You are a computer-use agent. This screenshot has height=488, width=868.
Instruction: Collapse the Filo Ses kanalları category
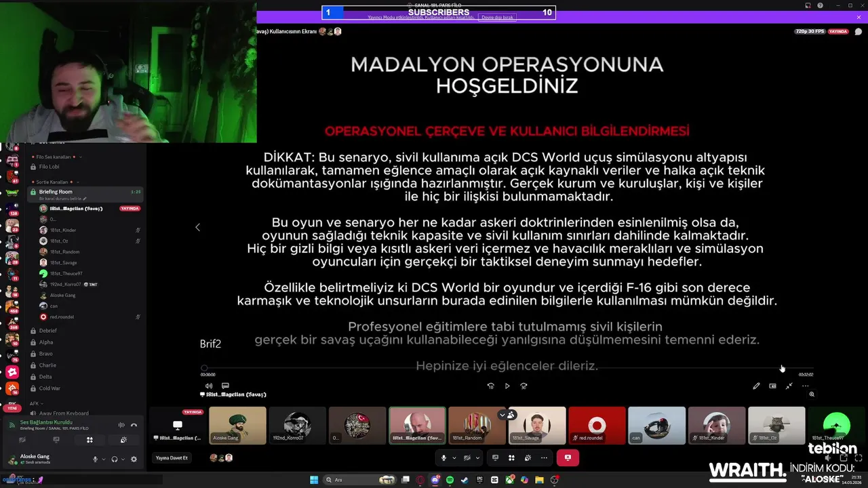pos(56,157)
